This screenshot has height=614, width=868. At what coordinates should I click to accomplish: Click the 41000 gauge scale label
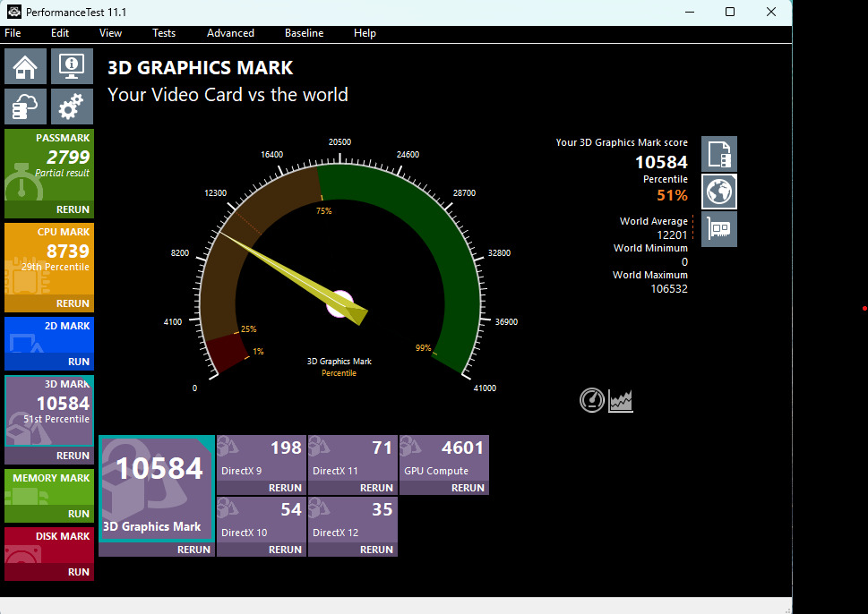click(x=485, y=388)
